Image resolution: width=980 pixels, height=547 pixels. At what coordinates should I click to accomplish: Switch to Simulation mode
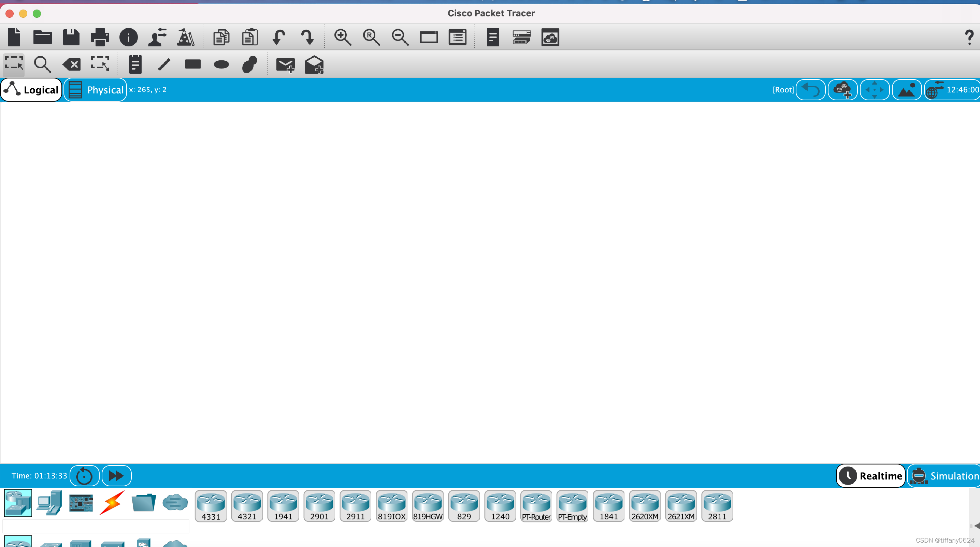coord(944,476)
